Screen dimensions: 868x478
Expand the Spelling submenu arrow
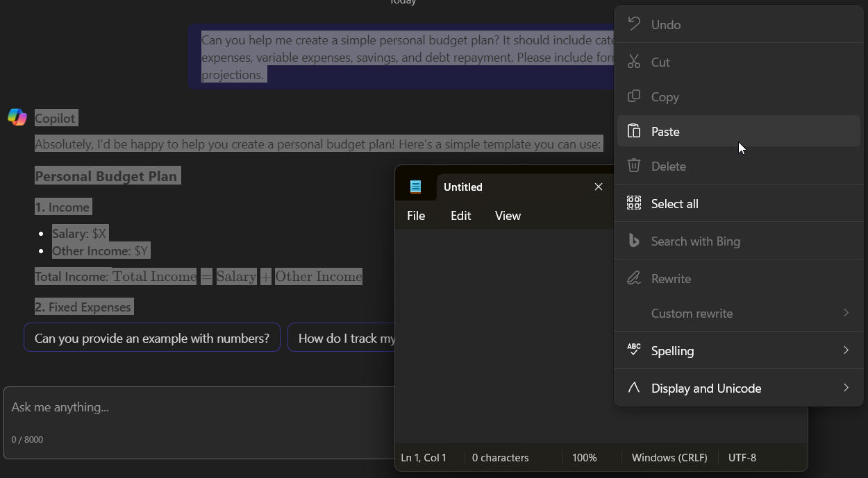coord(846,350)
